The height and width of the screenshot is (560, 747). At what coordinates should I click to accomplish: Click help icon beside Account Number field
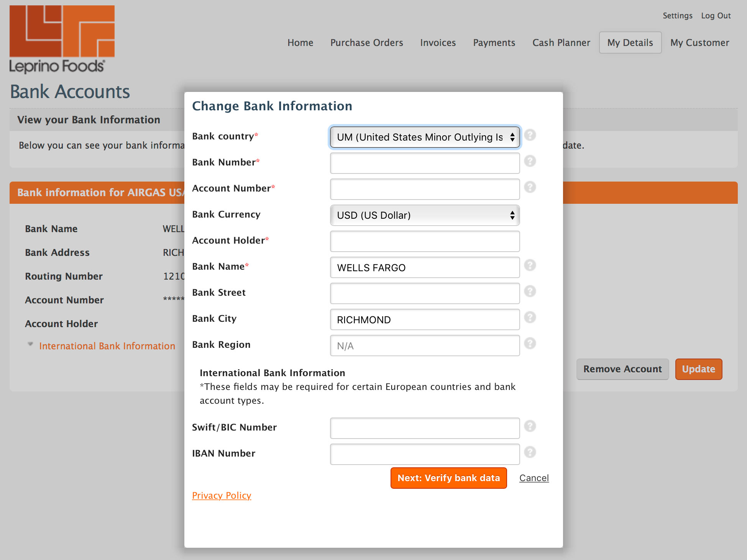(530, 187)
